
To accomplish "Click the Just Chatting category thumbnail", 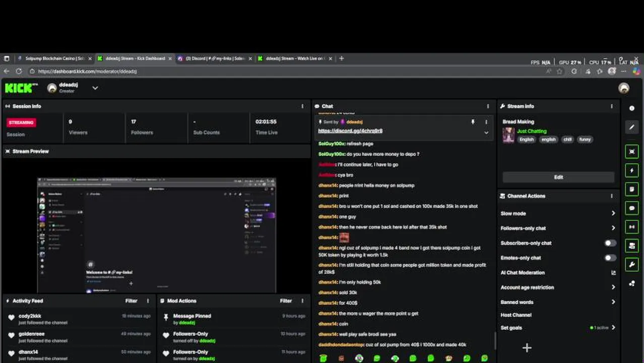I will pos(508,135).
